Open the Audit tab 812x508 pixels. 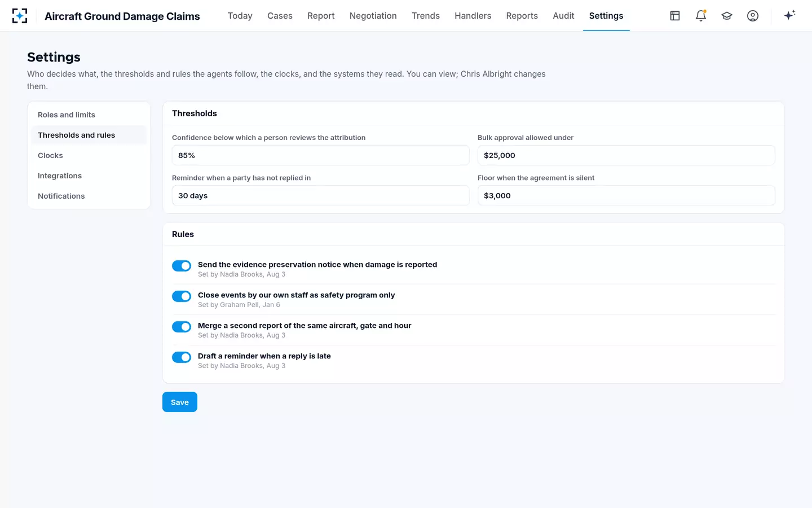(563, 16)
